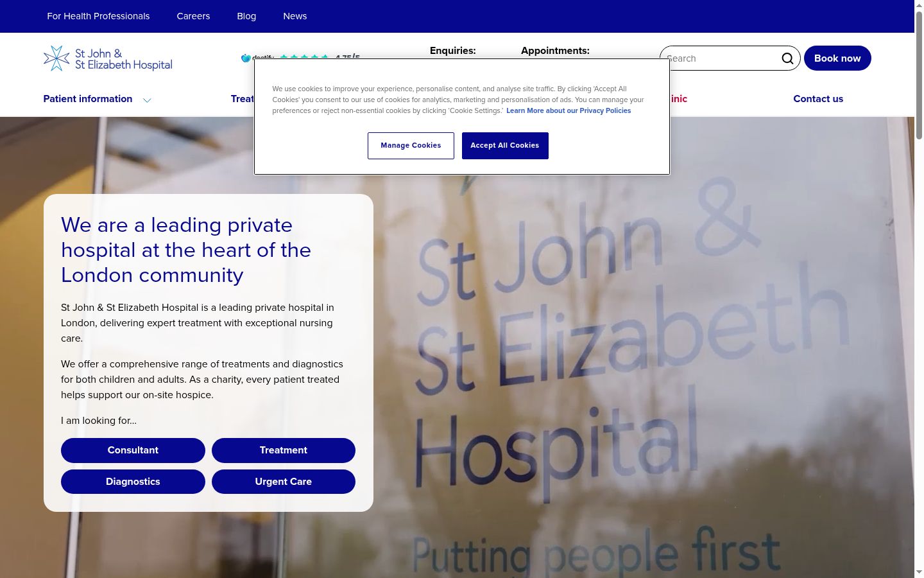Select the Treatment button
The image size is (924, 578).
284,450
